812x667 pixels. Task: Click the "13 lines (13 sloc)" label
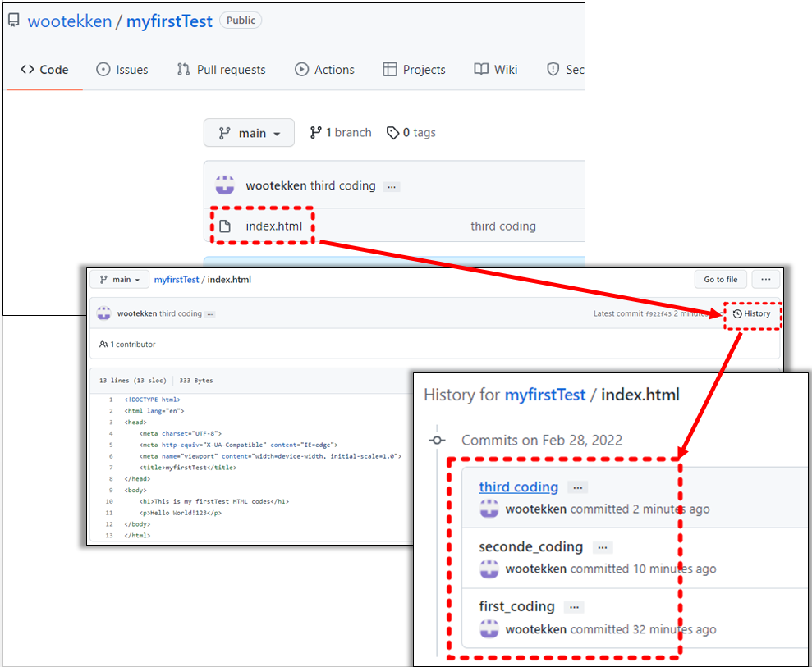[132, 381]
